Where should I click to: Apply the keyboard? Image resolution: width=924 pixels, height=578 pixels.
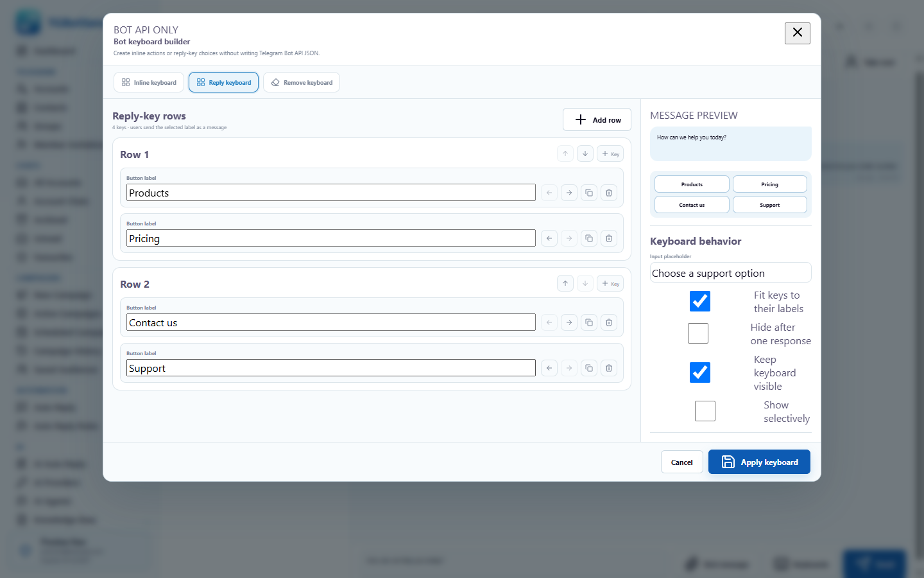pos(759,462)
